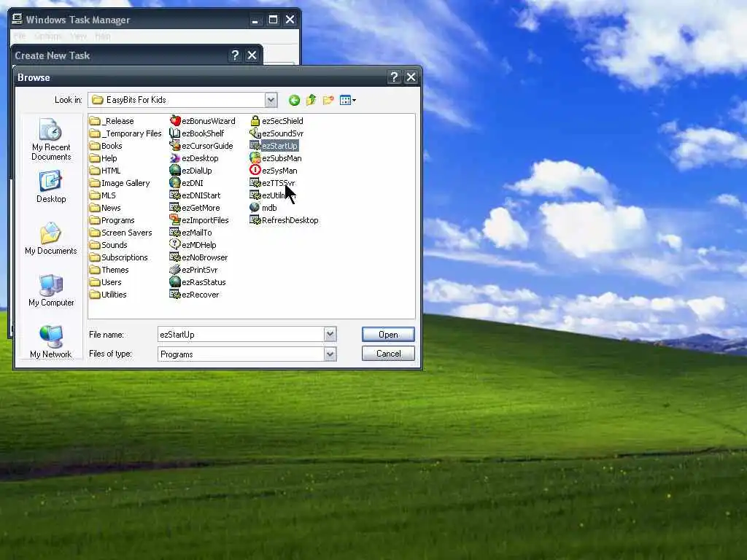Select the ezCursorGuide file
Image resolution: width=747 pixels, height=560 pixels.
[201, 146]
